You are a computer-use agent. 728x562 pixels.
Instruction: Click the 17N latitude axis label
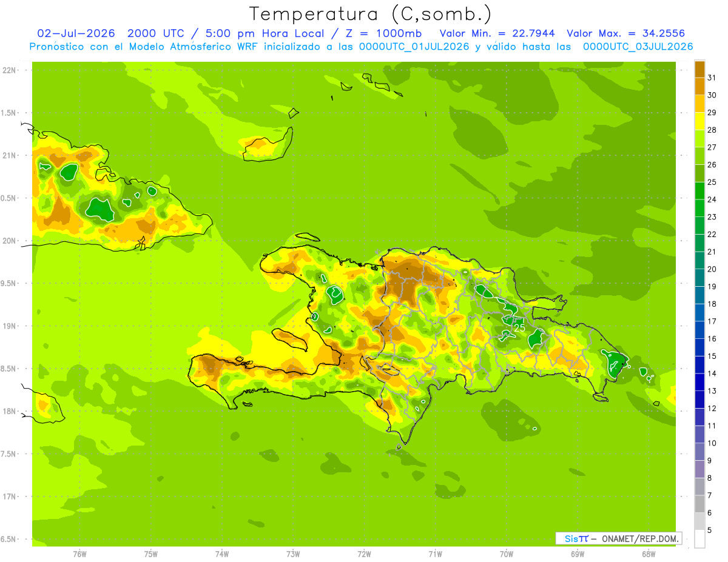pos(9,497)
